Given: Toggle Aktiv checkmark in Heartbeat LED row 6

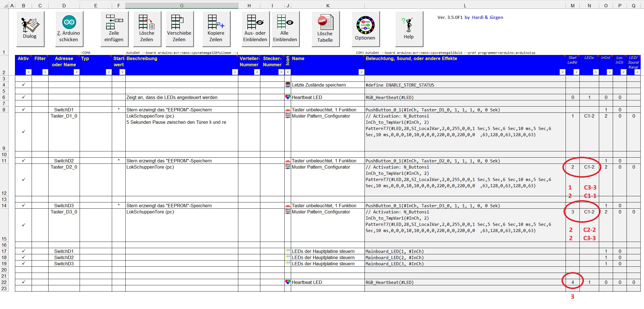Looking at the screenshot, I should (x=23, y=97).
